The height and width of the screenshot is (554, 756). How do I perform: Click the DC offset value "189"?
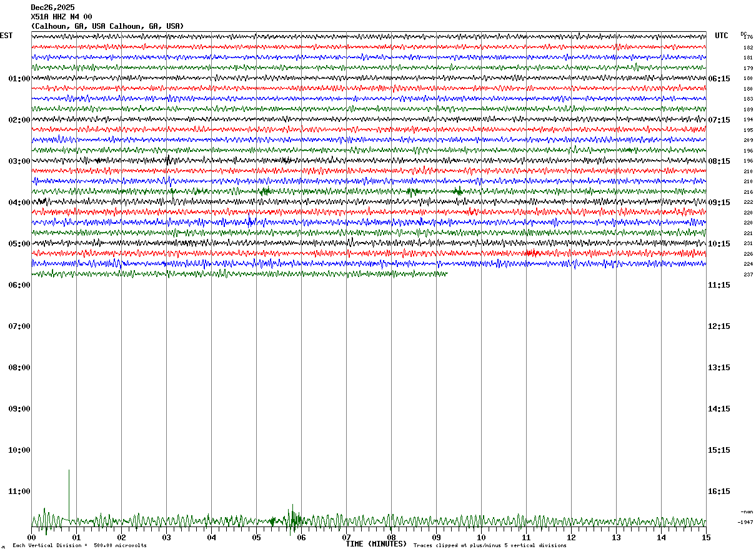point(749,109)
